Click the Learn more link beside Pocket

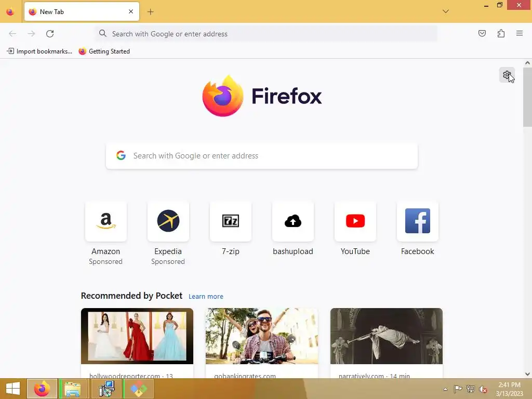click(206, 297)
